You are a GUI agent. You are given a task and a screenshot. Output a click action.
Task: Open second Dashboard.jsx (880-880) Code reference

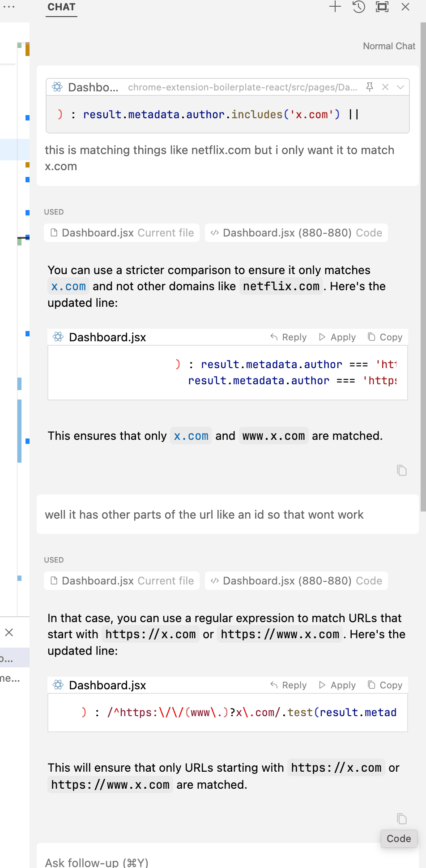[x=296, y=581]
